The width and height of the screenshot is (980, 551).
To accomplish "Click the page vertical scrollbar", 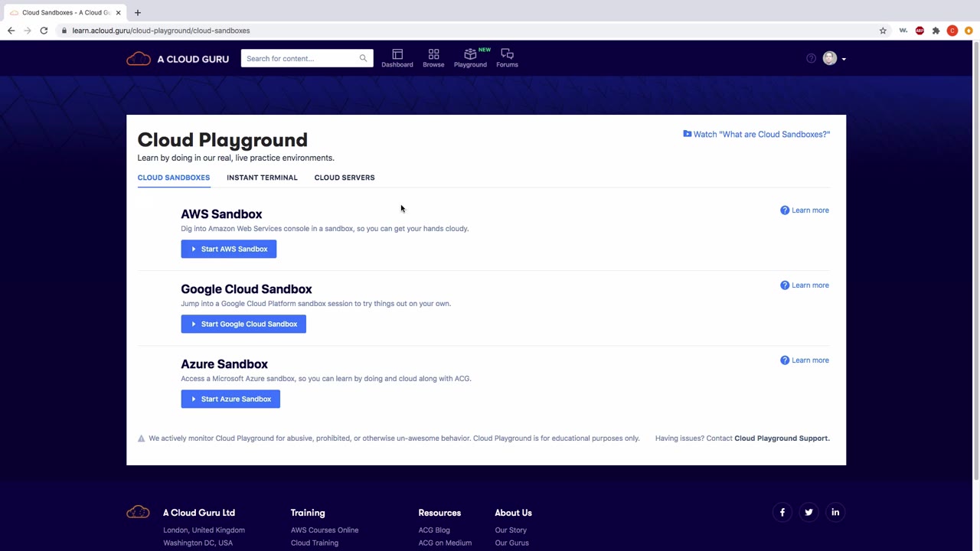I will pos(976,260).
